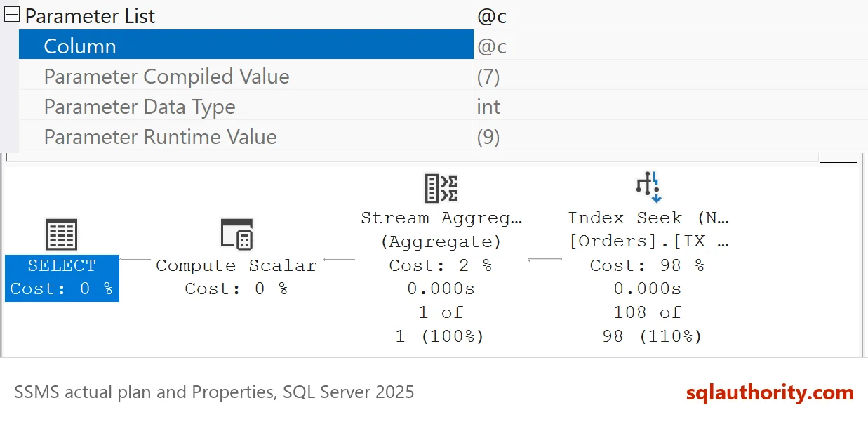Screen dimensions: 868x424
Task: Click the Index Seek (N… label text
Action: coord(648,218)
